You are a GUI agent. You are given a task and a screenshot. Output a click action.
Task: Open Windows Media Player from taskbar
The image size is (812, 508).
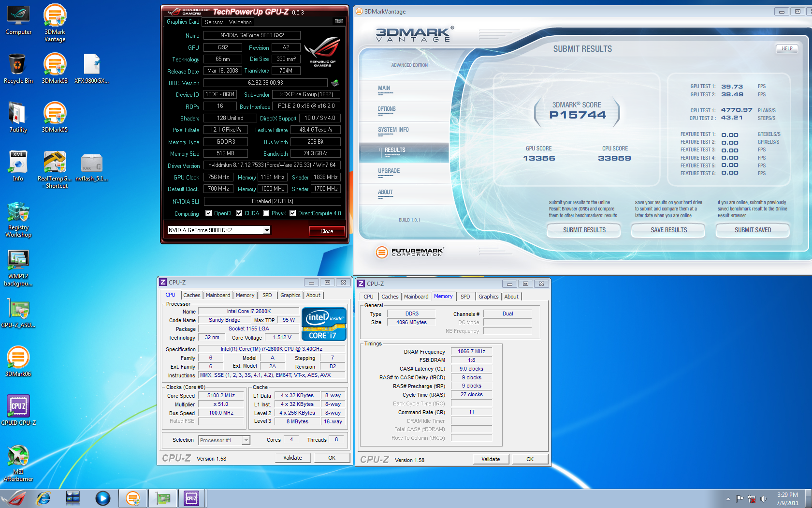(102, 498)
